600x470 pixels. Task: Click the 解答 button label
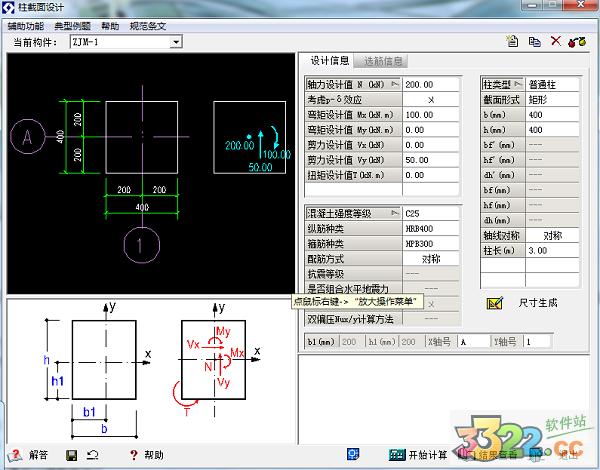38,455
